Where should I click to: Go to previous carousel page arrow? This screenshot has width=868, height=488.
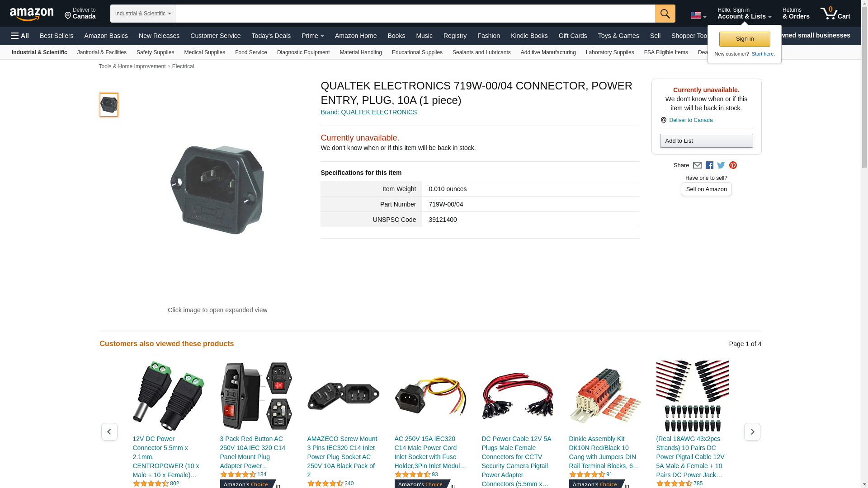click(x=109, y=432)
